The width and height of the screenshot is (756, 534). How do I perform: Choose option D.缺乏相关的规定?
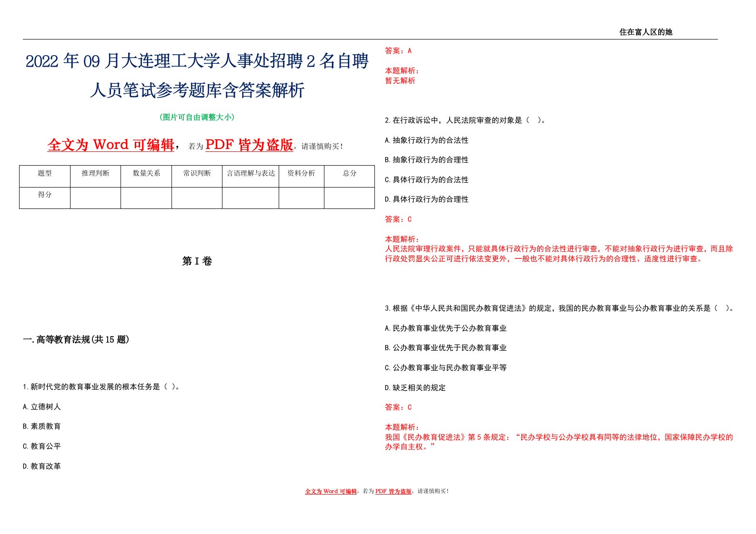pos(415,388)
